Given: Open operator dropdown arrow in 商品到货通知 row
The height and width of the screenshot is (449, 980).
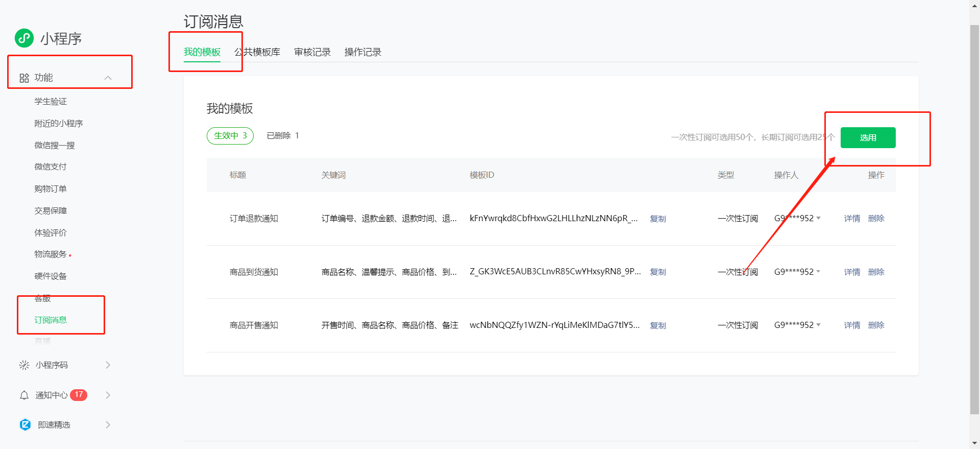Looking at the screenshot, I should tap(819, 272).
